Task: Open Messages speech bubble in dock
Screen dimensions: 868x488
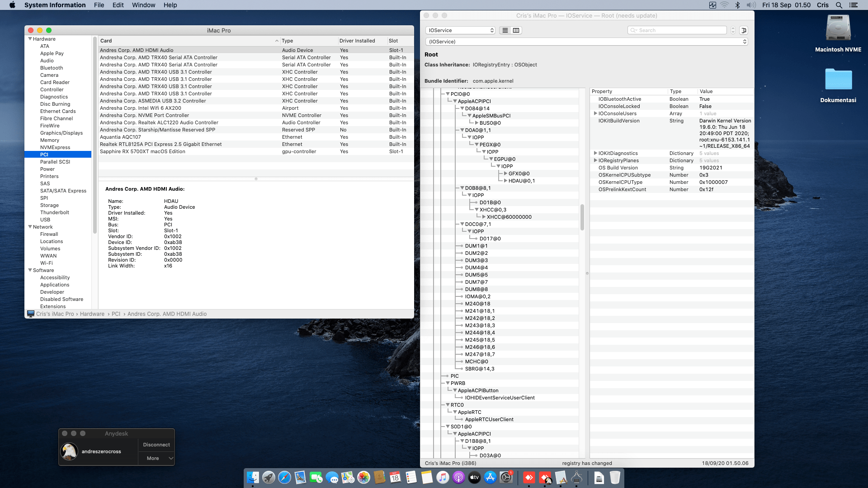Action: click(332, 477)
